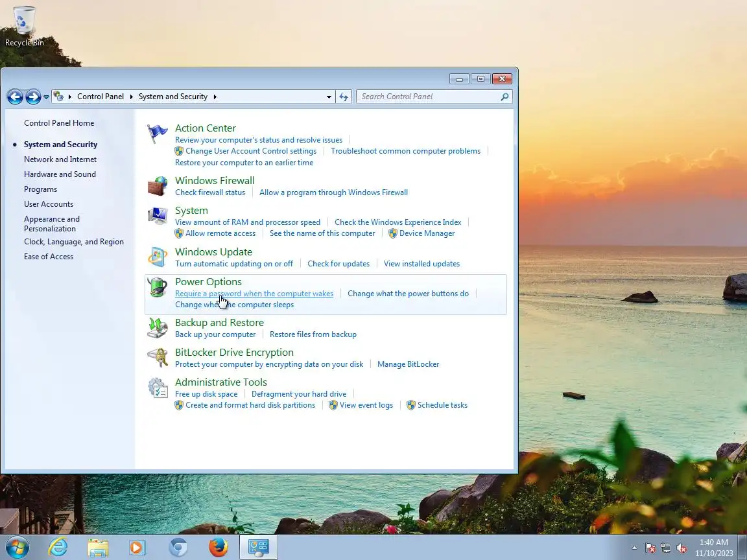This screenshot has height=560, width=747.
Task: Click Allow a program through Windows Firewall
Action: point(333,192)
